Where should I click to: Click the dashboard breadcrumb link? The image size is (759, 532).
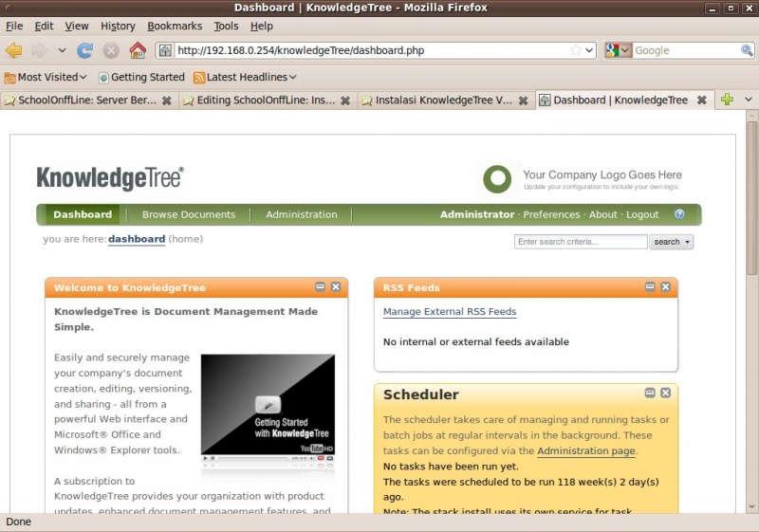coord(137,239)
